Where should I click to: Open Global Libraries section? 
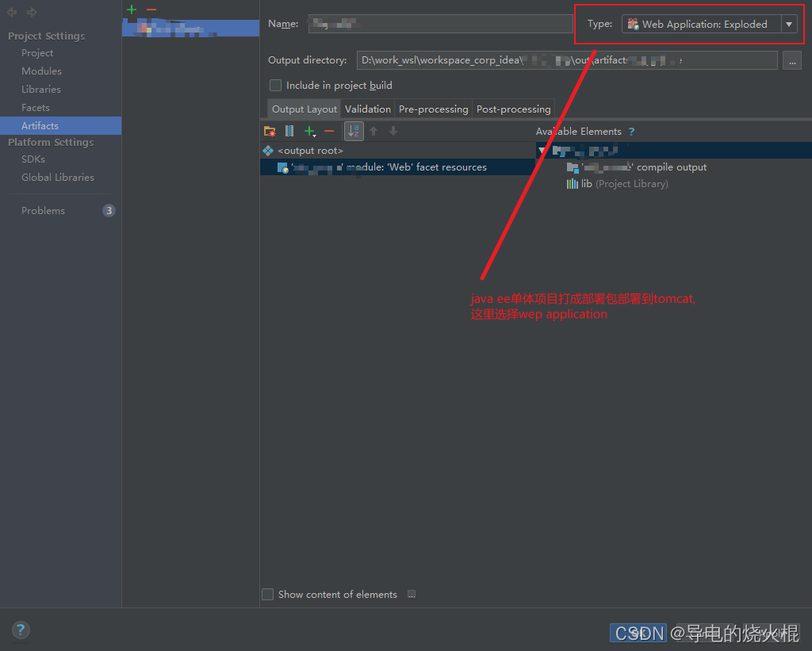(x=57, y=177)
